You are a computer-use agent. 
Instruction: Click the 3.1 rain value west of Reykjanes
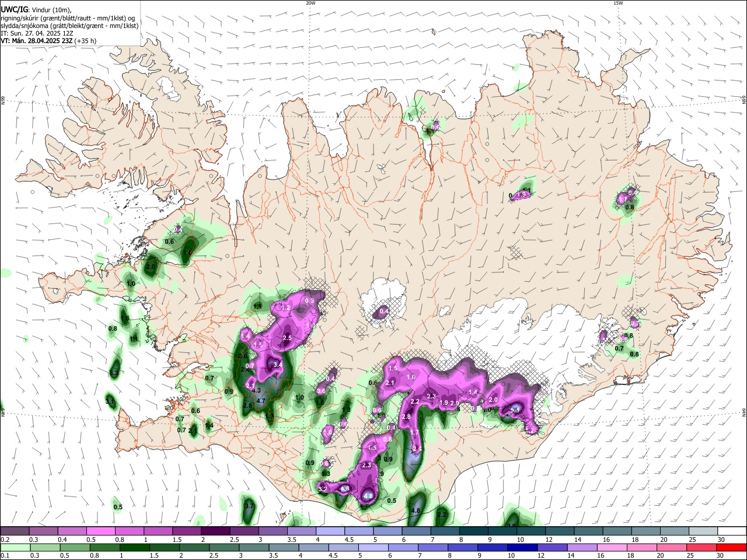click(110, 401)
